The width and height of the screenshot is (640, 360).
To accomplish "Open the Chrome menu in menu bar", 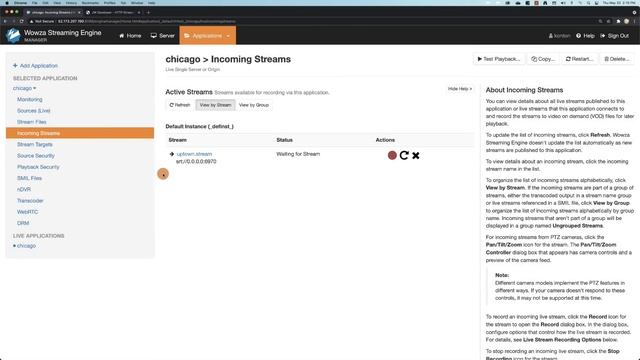I will (x=20, y=3).
